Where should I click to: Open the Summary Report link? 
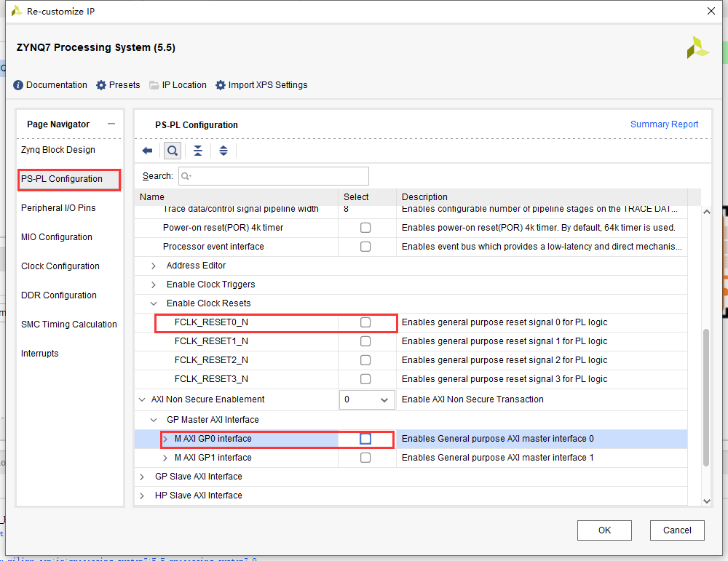click(x=664, y=124)
